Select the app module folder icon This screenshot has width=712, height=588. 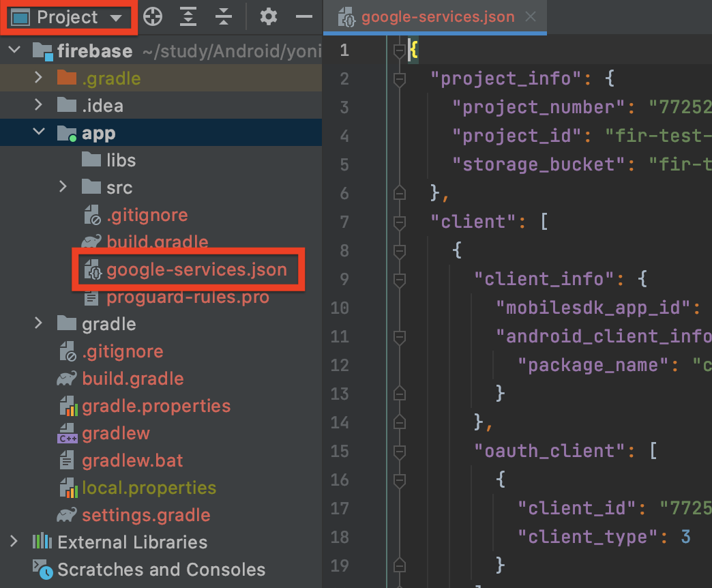pos(67,134)
